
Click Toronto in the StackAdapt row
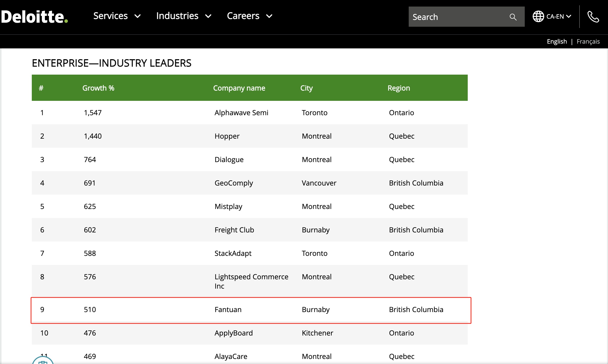pos(315,253)
